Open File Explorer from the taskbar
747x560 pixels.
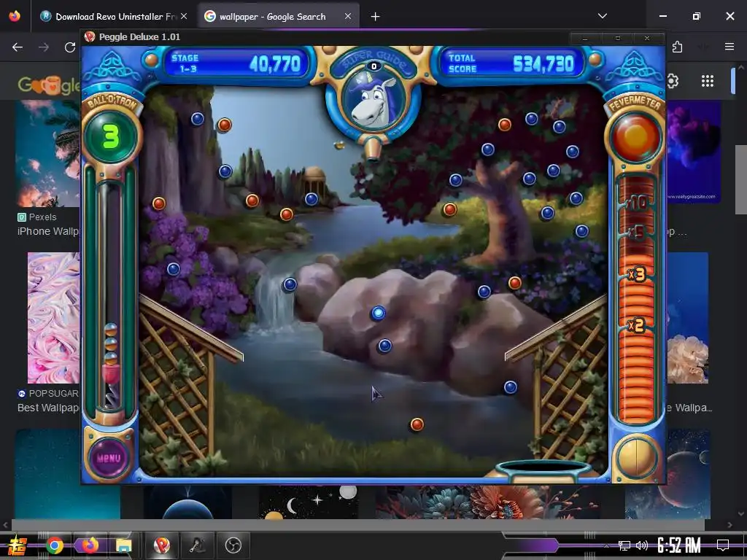[123, 545]
